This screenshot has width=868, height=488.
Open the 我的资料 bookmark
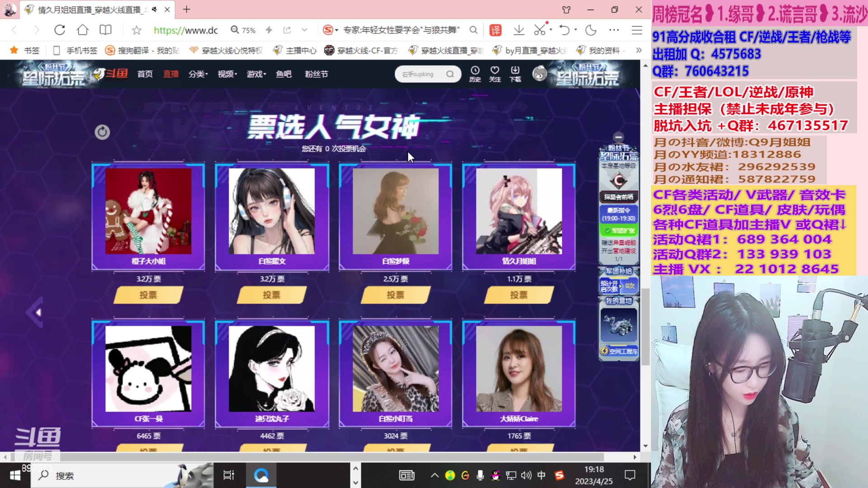coord(599,51)
